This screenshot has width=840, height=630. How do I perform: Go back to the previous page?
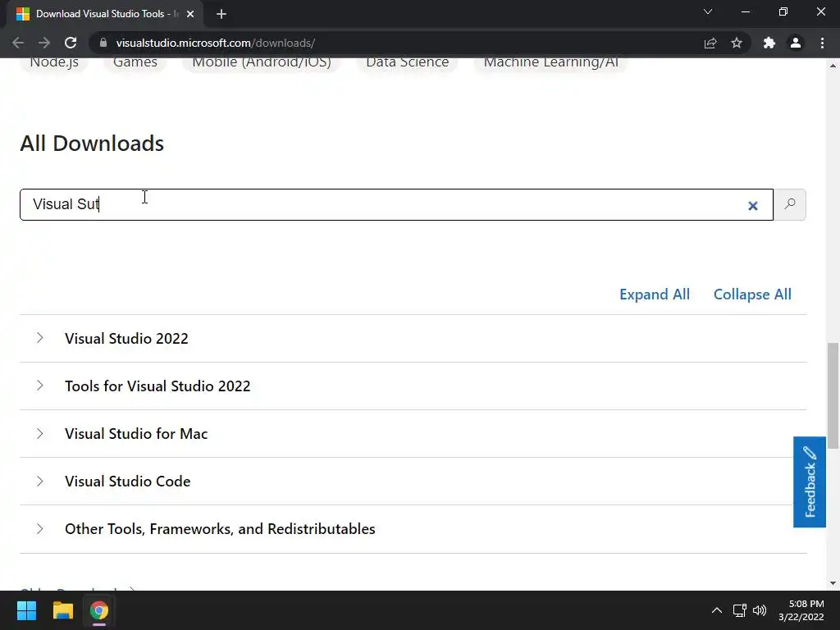point(18,43)
